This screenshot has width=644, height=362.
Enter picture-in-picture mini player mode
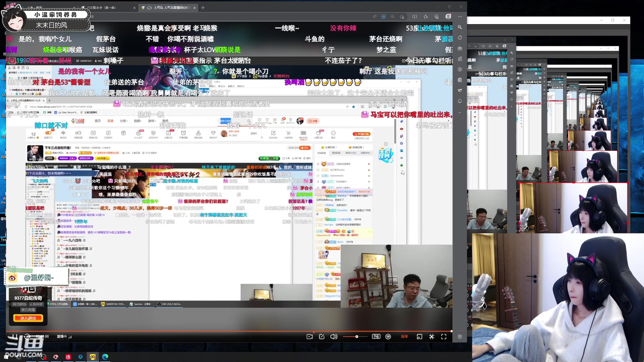(419, 337)
